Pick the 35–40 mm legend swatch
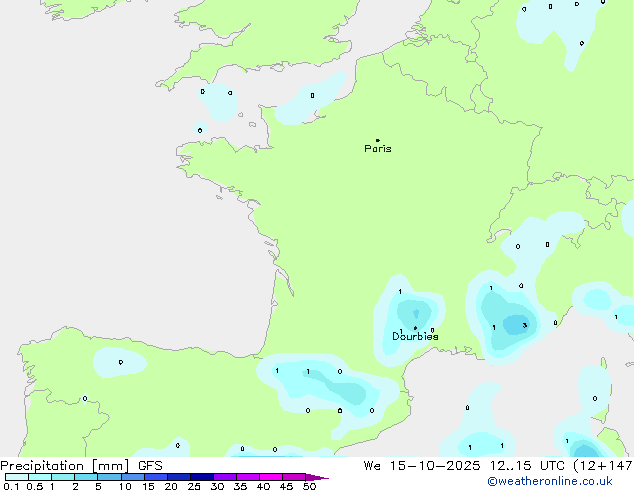This screenshot has height=490, width=634. tap(248, 477)
